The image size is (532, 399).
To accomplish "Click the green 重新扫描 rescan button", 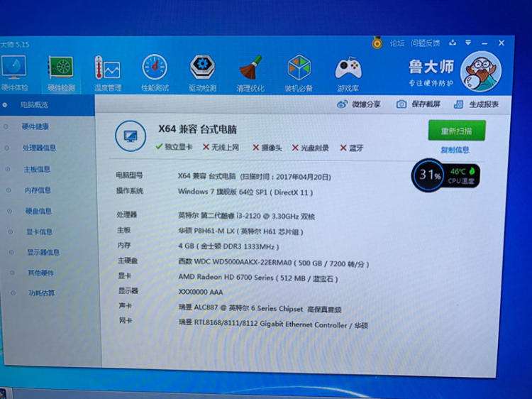I will pyautogui.click(x=457, y=131).
